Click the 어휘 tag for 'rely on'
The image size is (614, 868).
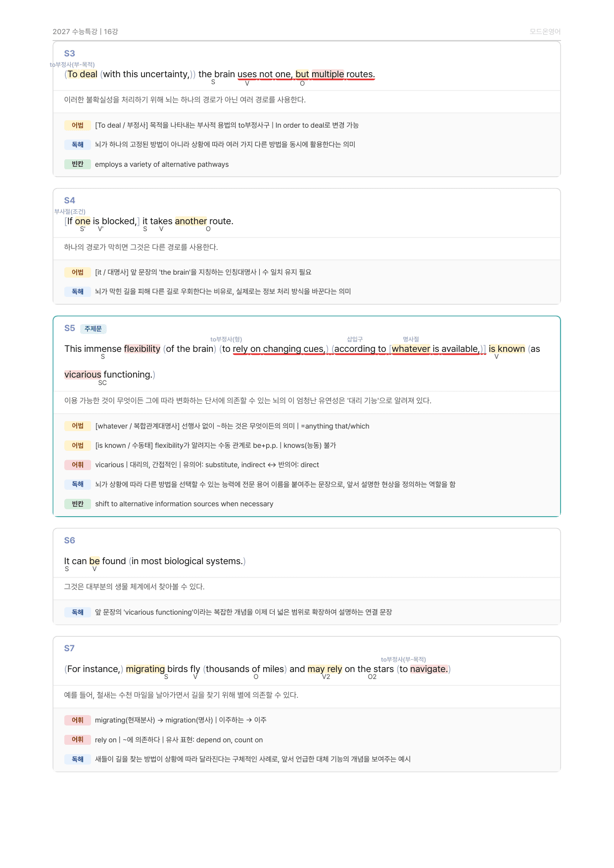click(77, 740)
